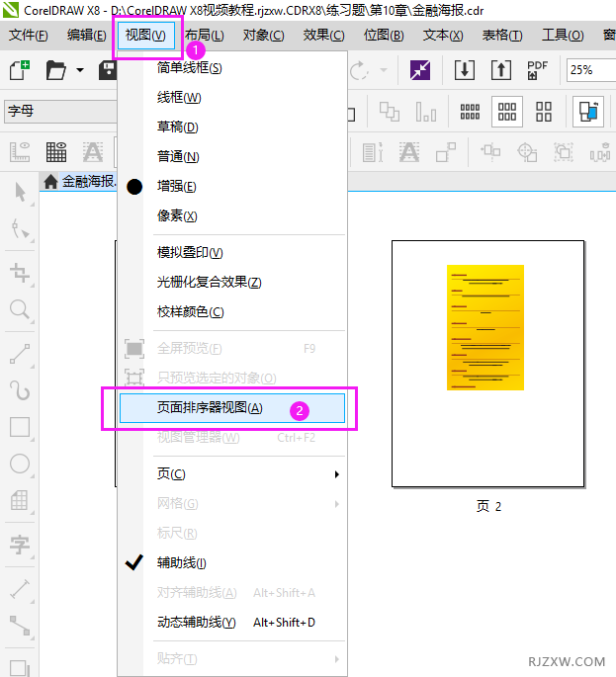The width and height of the screenshot is (616, 677).
Task: Select 页面排序器视图(A) menu entry
Action: click(232, 407)
